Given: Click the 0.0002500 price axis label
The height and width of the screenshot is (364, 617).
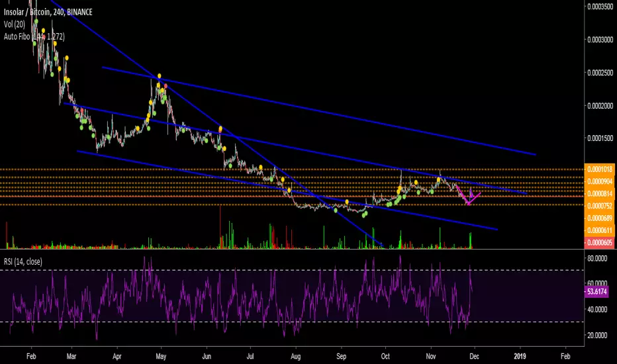Looking at the screenshot, I should 600,73.
